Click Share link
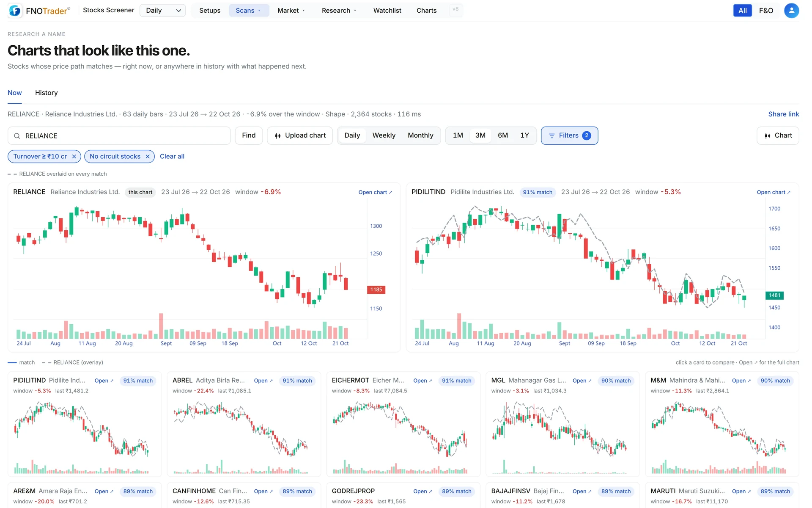812x508 pixels. click(x=783, y=114)
